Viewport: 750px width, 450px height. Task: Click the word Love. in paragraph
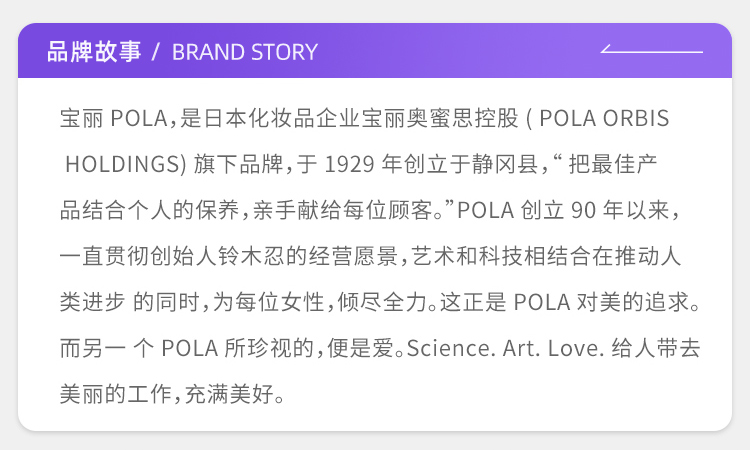pos(576,348)
